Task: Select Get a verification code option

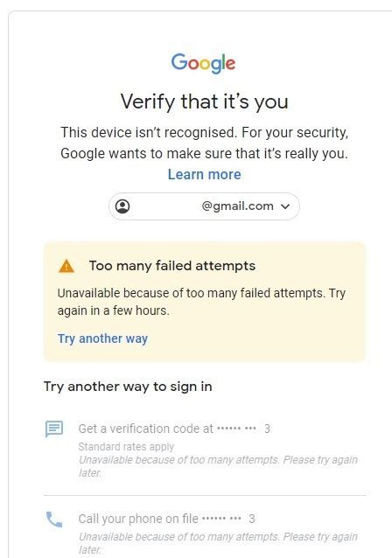Action: click(x=205, y=450)
